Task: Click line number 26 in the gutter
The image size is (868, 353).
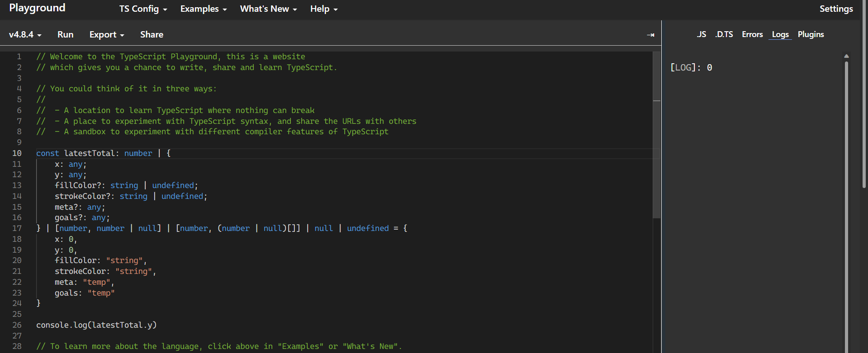Action: pos(17,325)
